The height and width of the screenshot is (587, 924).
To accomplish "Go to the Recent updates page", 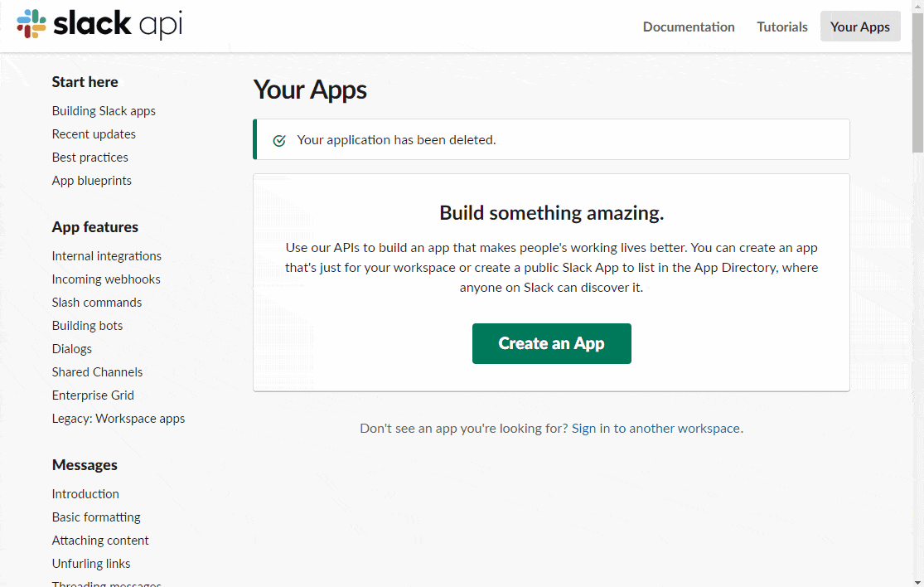I will point(94,134).
